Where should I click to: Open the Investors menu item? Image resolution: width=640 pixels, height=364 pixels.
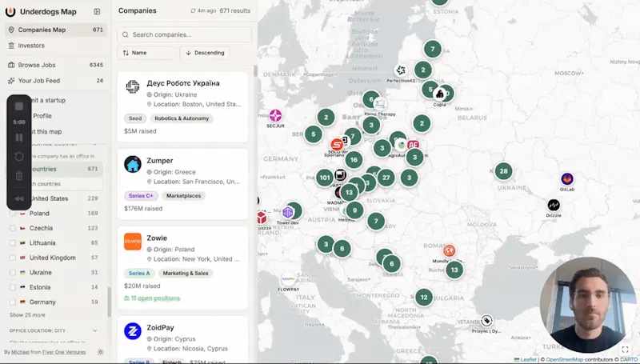[x=55, y=46]
